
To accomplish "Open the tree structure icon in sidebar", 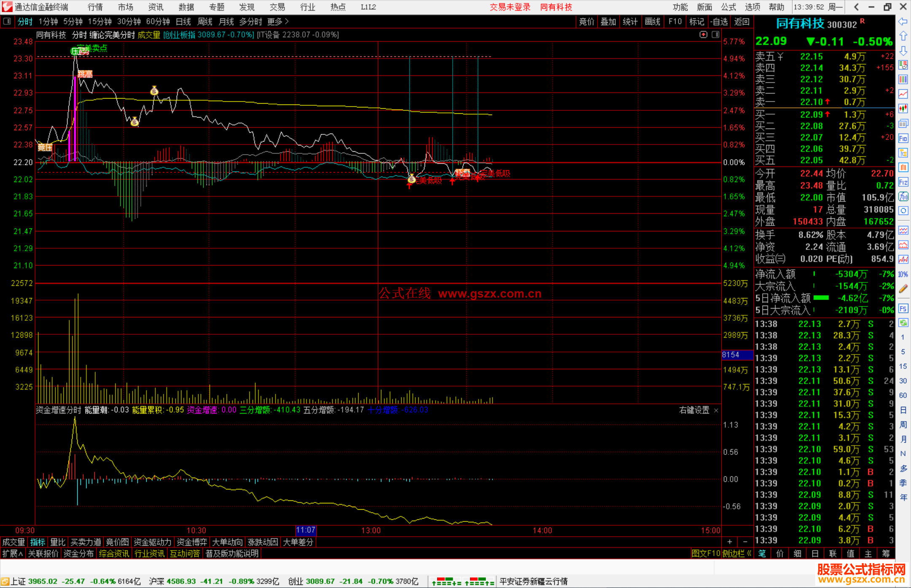I will (903, 153).
